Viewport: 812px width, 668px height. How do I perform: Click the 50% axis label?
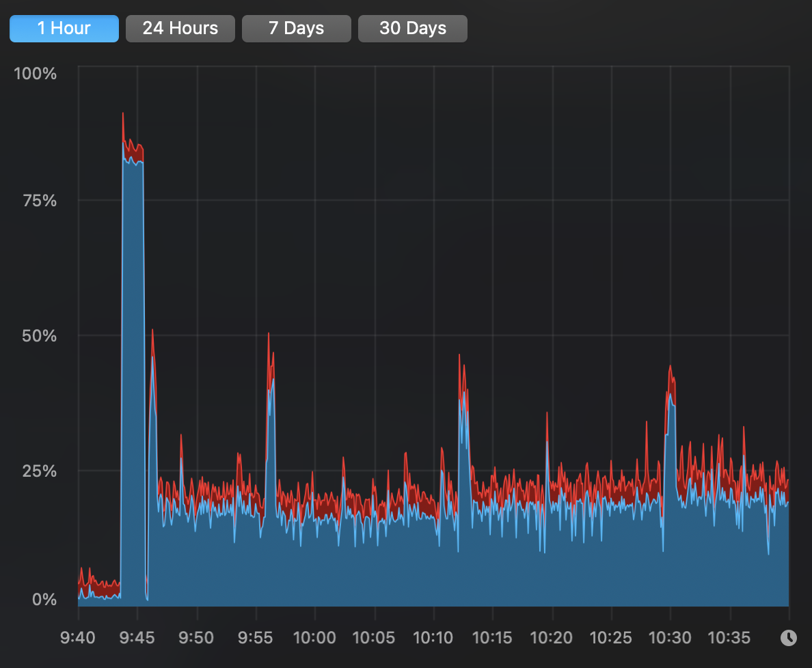[x=40, y=336]
